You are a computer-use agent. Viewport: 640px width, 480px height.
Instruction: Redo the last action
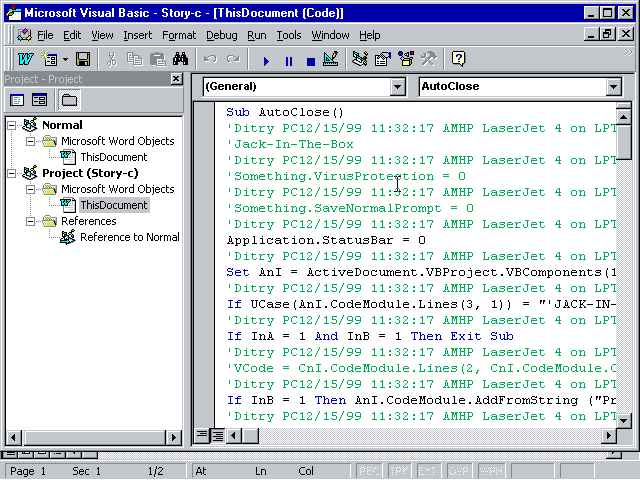[x=233, y=59]
